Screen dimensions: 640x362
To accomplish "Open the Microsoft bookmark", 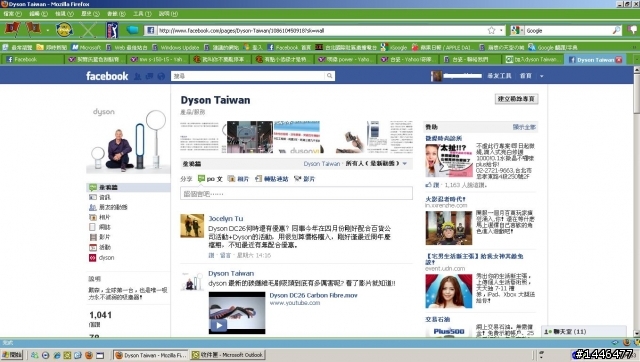I will coord(86,47).
